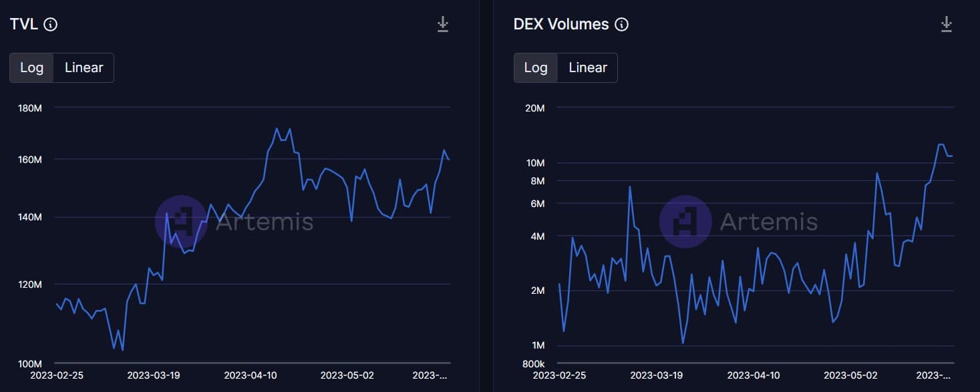Select Log scale on the TVL chart
This screenshot has width=980, height=392.
pos(31,67)
